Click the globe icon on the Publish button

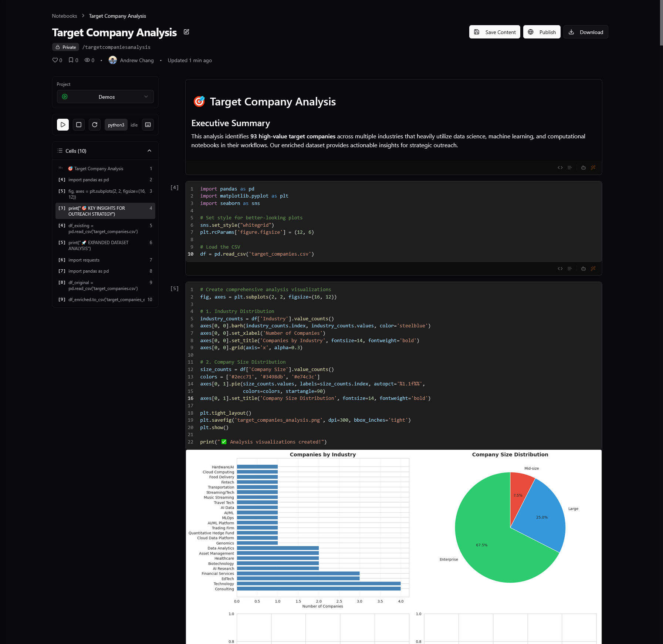531,32
